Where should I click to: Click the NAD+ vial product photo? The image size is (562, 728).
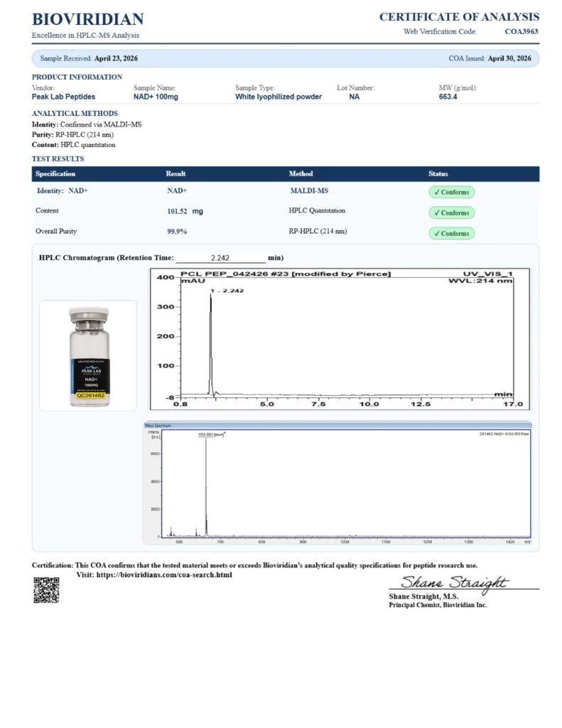(x=87, y=355)
